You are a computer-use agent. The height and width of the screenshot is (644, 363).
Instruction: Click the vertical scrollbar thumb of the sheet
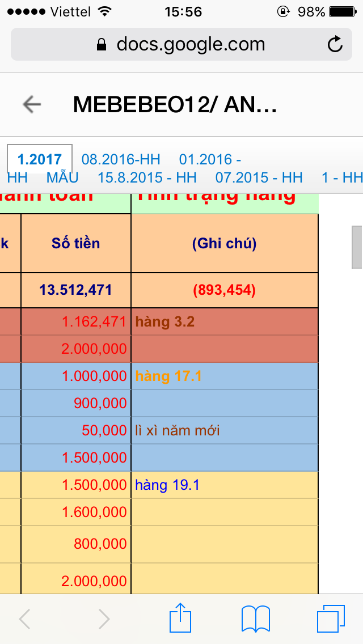click(357, 247)
